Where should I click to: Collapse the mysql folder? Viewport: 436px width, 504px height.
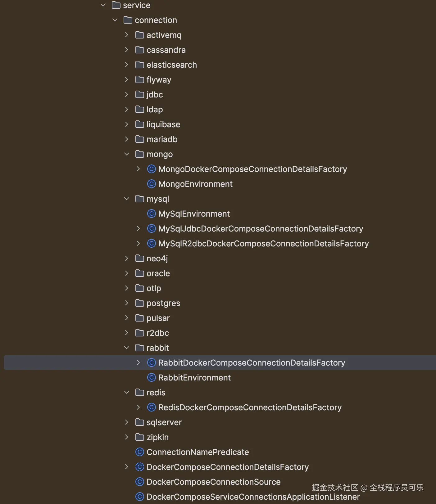127,199
